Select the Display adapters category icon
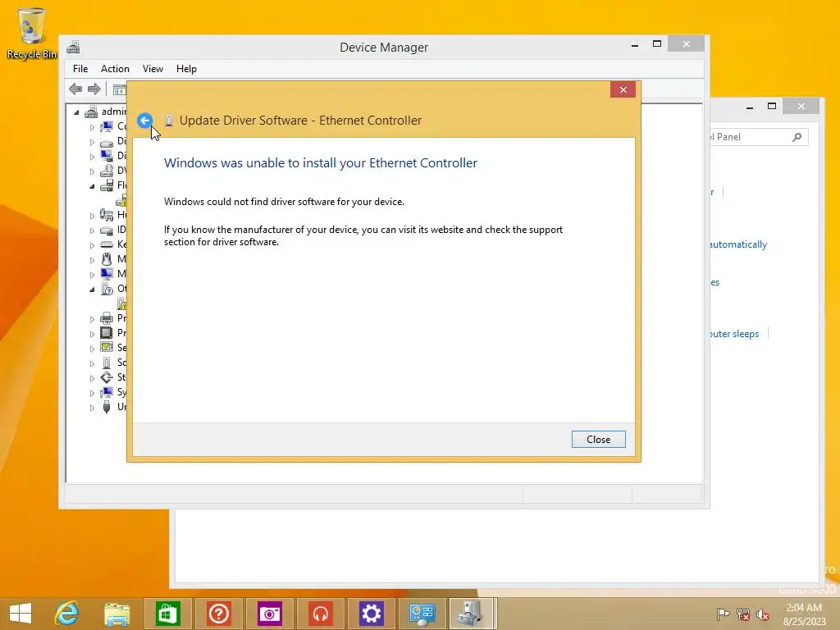Viewport: 840px width, 630px height. 107,156
